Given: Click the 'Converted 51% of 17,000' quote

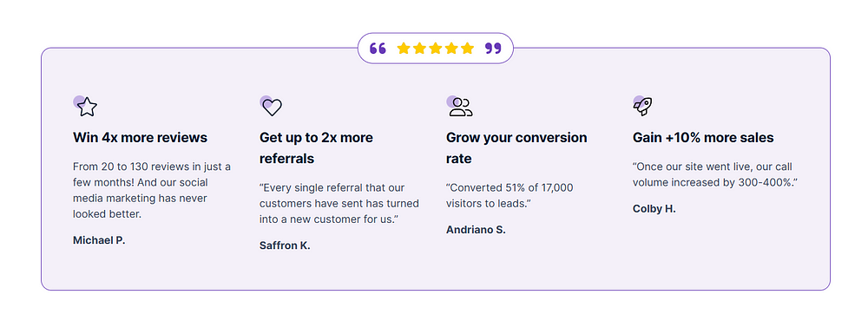Looking at the screenshot, I should (x=510, y=195).
